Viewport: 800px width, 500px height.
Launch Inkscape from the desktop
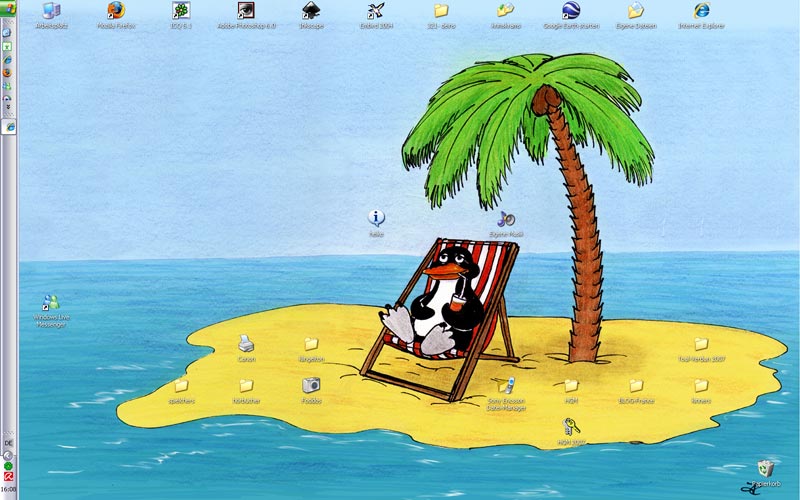point(311,12)
